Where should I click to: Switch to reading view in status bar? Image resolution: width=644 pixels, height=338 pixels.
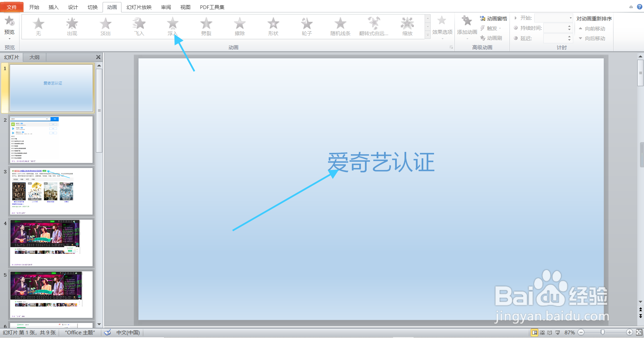click(549, 333)
